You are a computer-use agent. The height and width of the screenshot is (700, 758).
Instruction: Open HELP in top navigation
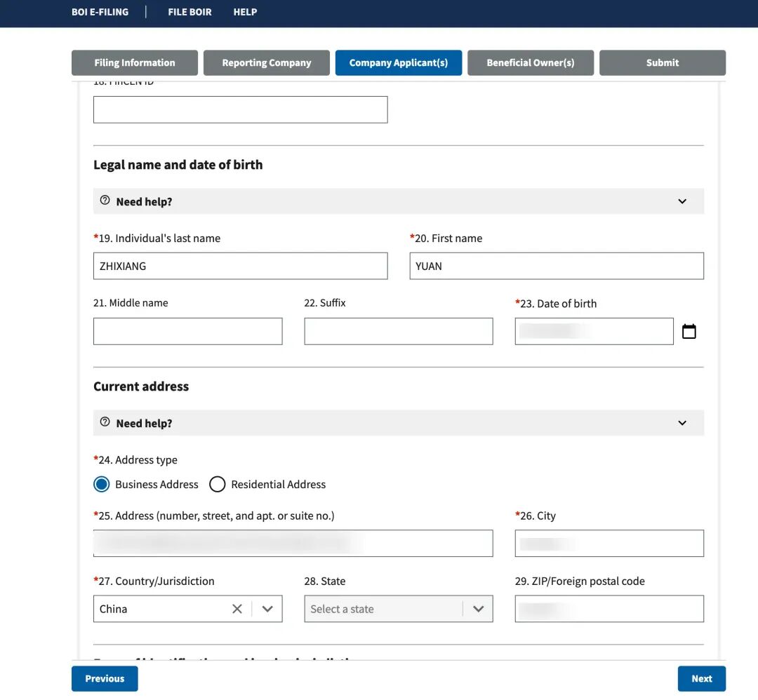click(x=245, y=12)
